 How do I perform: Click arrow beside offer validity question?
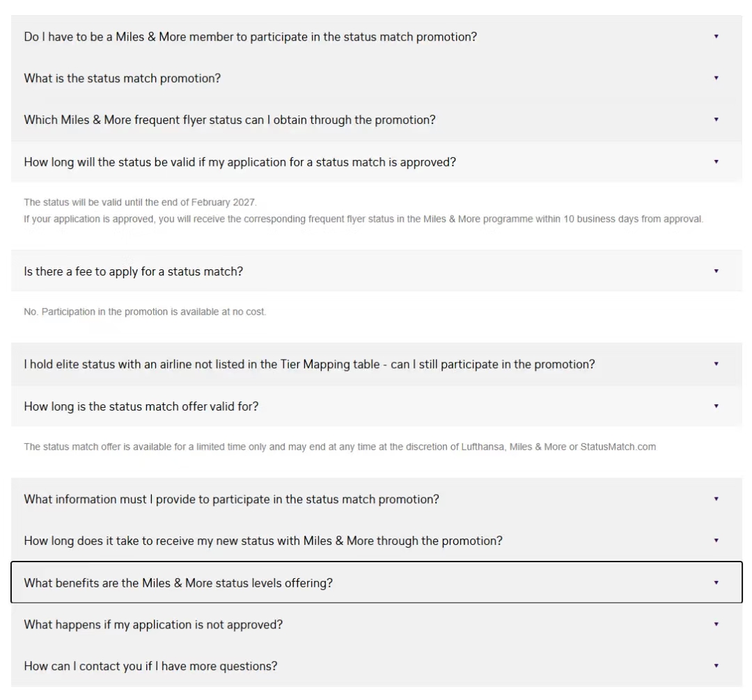(716, 406)
